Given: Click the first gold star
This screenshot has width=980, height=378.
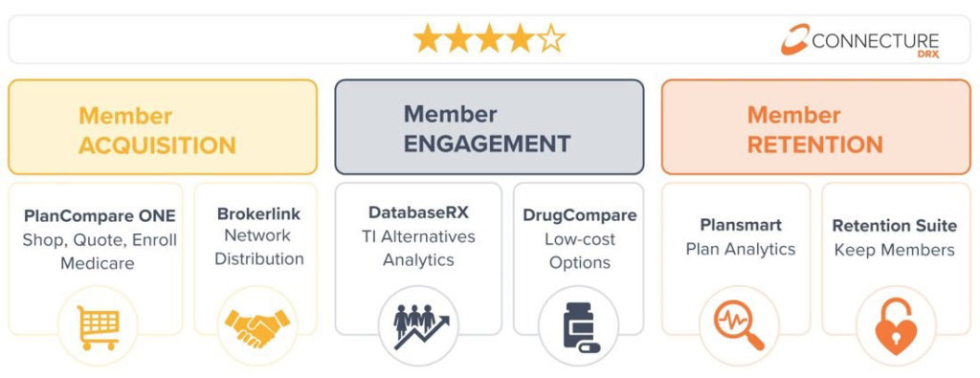Looking at the screenshot, I should point(428,38).
